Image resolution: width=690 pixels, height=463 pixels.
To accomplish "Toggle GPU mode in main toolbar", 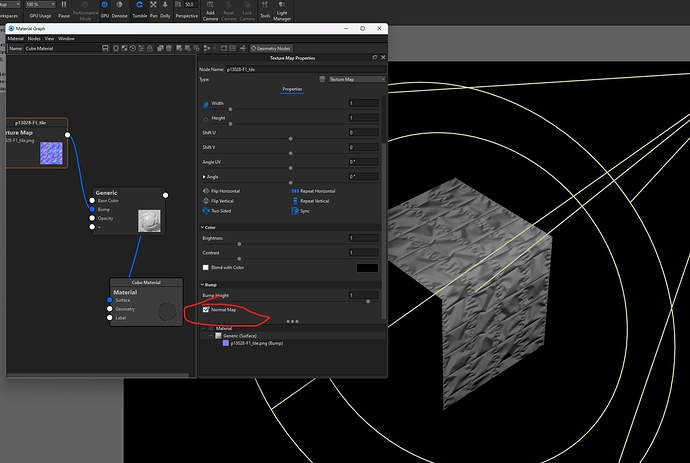I will click(104, 10).
